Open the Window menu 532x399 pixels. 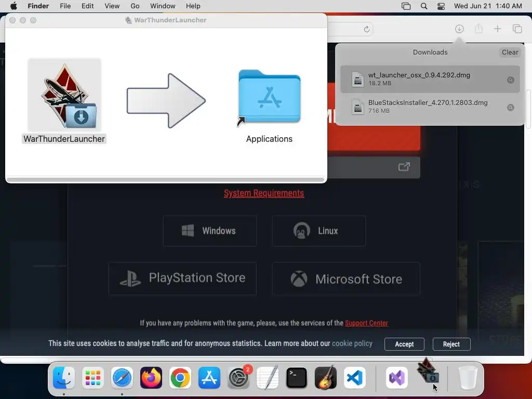pyautogui.click(x=163, y=6)
